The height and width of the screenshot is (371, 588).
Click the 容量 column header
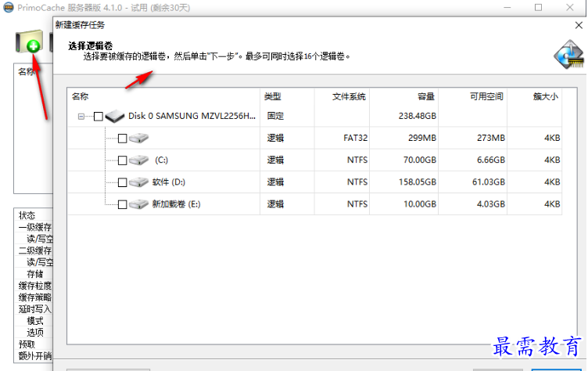point(404,96)
